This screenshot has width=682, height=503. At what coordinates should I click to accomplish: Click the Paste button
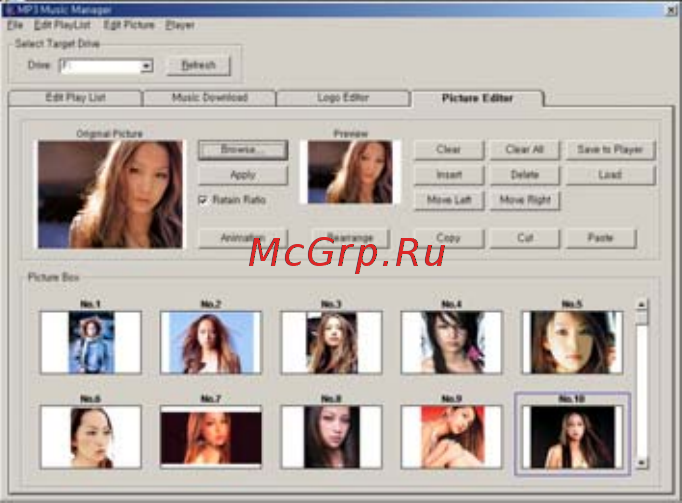pos(601,238)
